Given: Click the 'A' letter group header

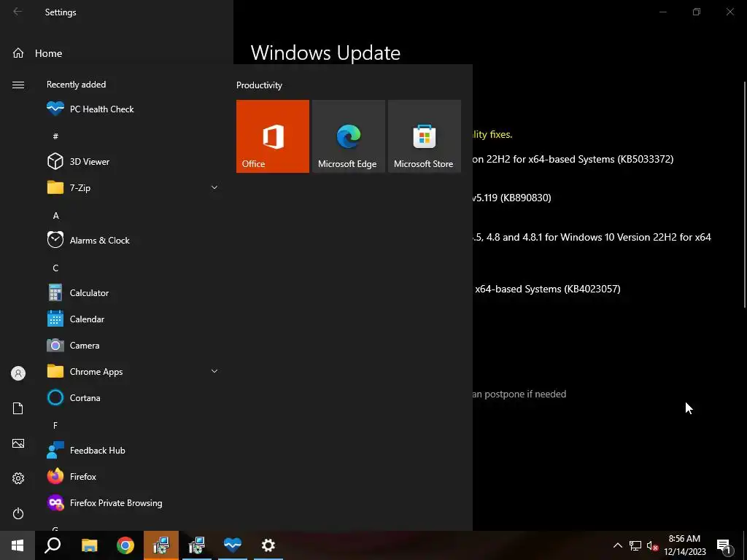Looking at the screenshot, I should 55,215.
